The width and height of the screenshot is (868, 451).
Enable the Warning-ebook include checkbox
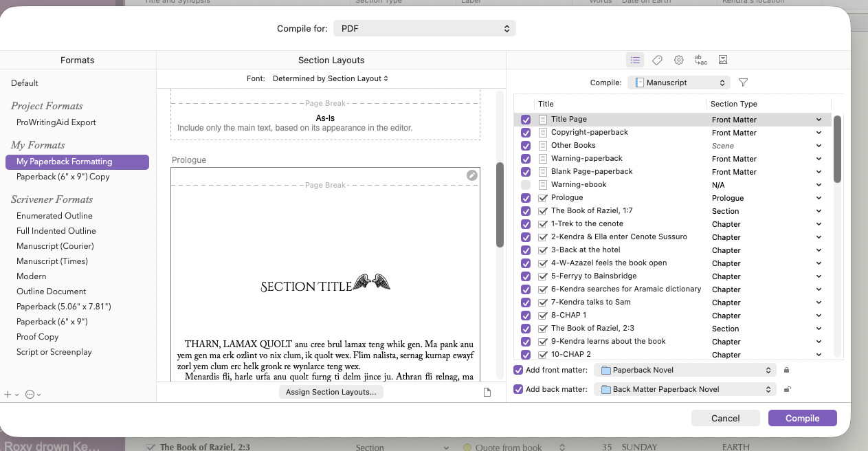[526, 185]
